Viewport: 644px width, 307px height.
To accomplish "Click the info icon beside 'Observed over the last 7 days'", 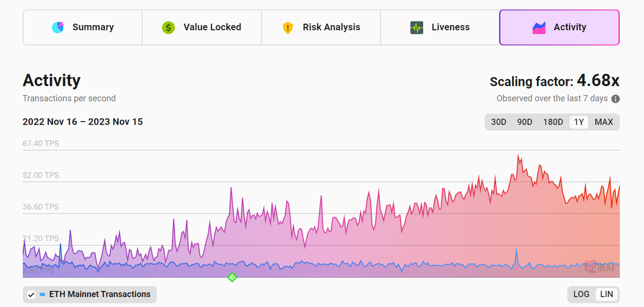I will [615, 99].
